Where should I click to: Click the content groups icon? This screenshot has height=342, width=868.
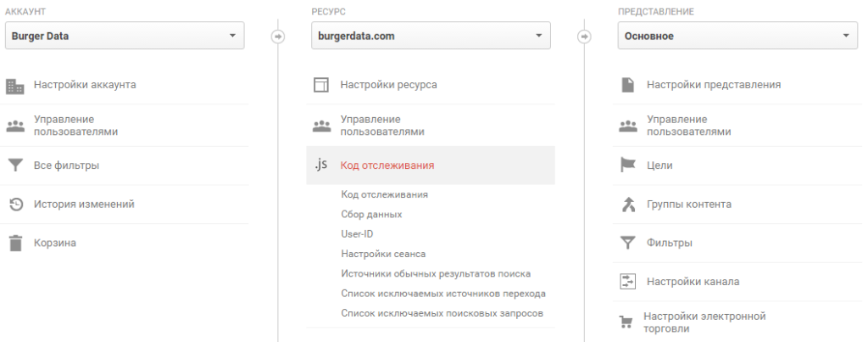627,204
